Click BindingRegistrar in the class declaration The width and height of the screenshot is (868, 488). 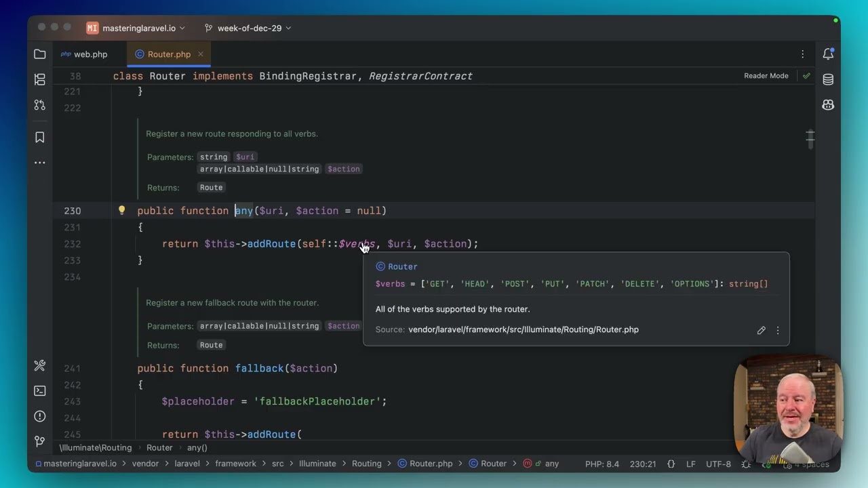[x=308, y=76]
